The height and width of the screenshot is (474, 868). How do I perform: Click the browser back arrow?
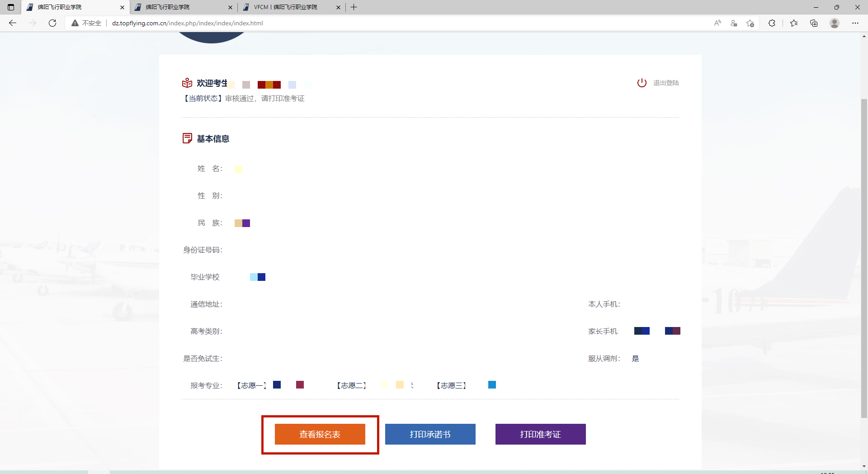tap(13, 23)
